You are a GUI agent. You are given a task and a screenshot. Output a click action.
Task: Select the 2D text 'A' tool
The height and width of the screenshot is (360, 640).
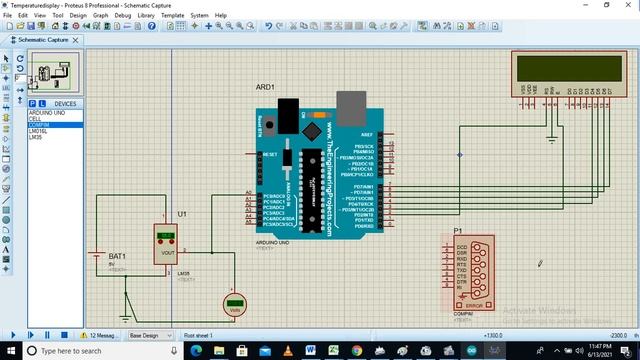click(6, 249)
